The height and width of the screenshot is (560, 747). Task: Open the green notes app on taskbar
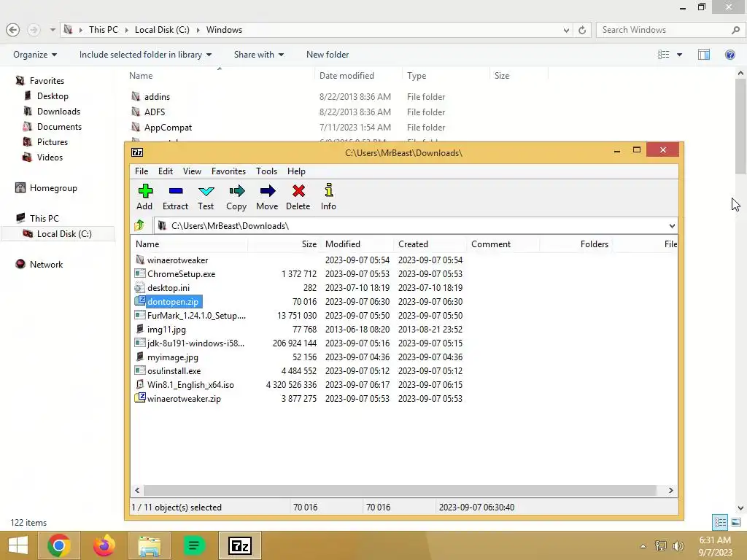pos(194,545)
